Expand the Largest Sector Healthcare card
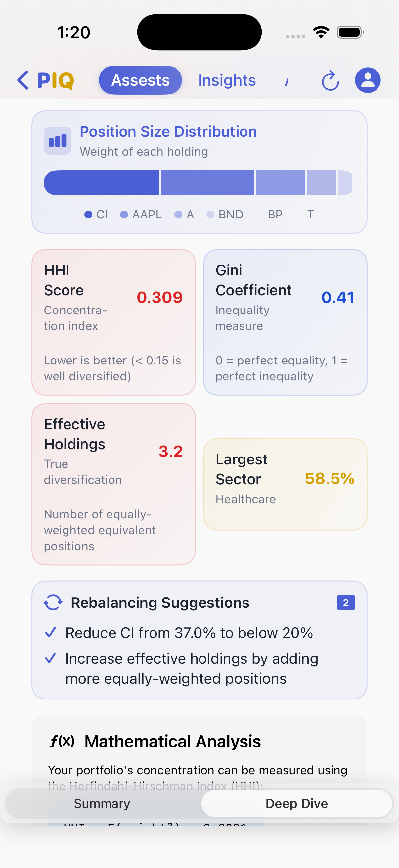 (x=285, y=484)
